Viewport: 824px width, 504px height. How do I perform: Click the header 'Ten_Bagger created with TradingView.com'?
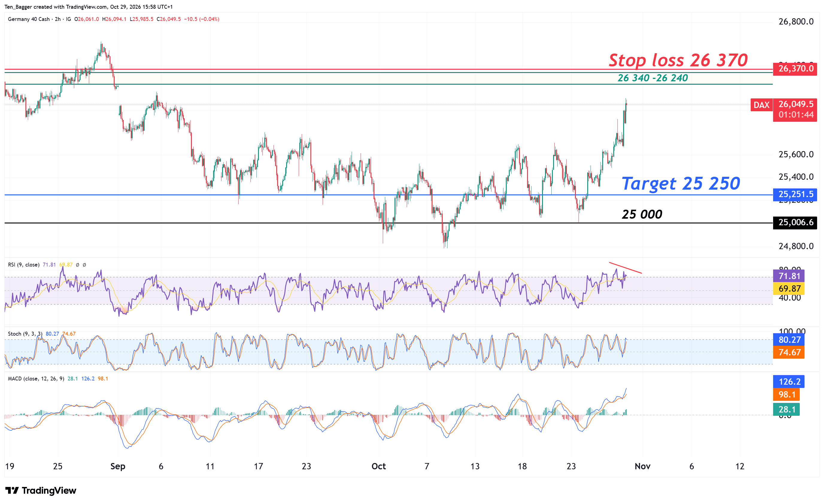tap(56, 7)
